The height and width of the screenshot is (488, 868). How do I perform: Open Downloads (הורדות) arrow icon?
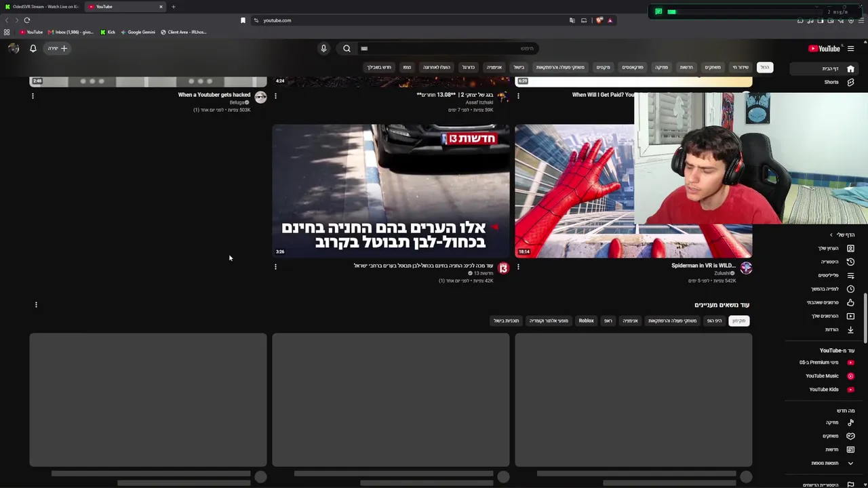point(850,329)
